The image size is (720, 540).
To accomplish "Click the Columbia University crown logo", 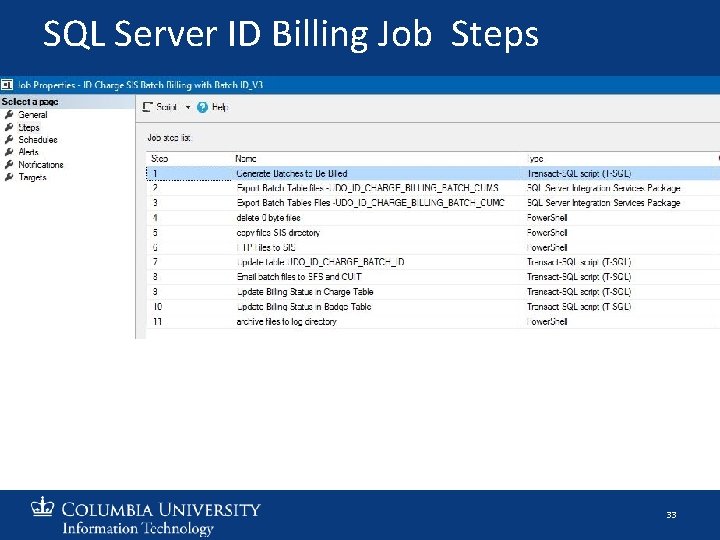I will (x=42, y=507).
